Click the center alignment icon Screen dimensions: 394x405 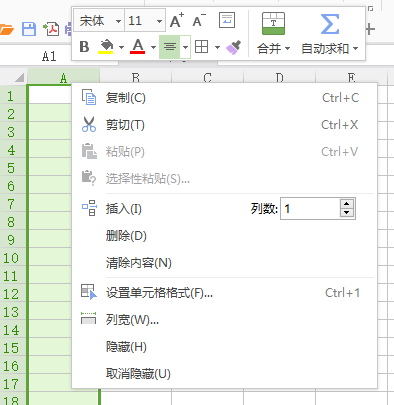pyautogui.click(x=170, y=47)
